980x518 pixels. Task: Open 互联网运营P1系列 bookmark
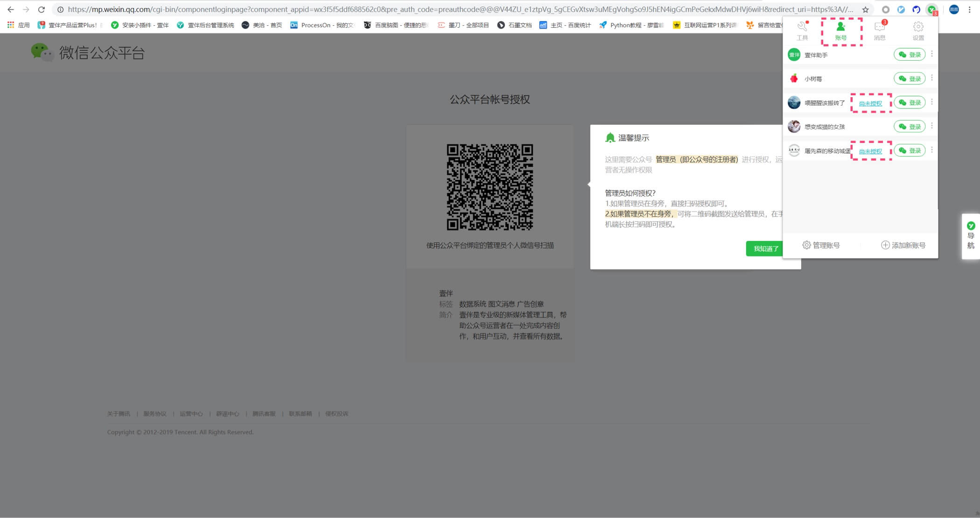pyautogui.click(x=705, y=25)
